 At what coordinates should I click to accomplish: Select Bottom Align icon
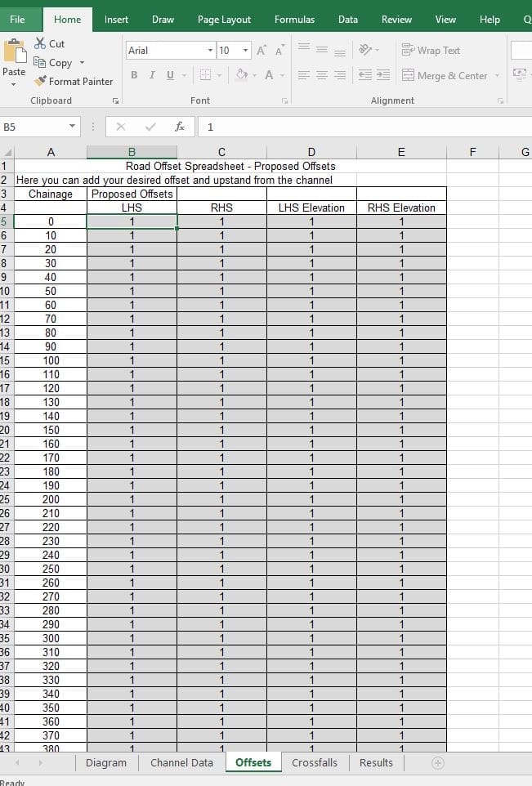[340, 51]
